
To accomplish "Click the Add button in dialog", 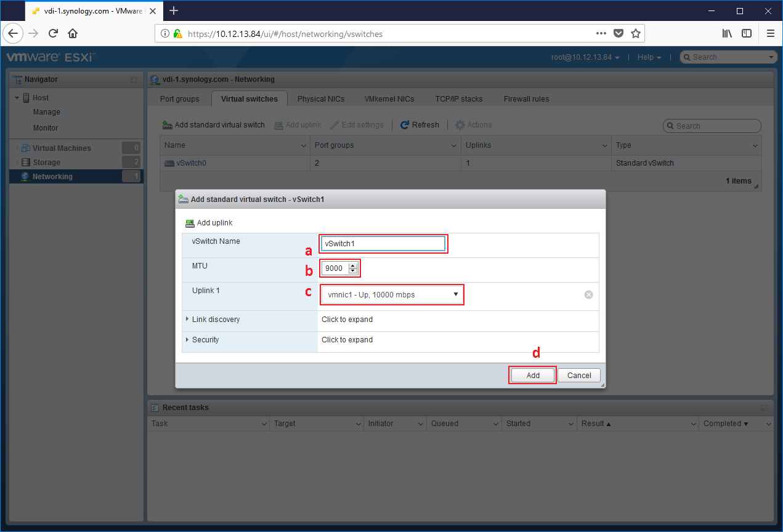I will pyautogui.click(x=533, y=376).
